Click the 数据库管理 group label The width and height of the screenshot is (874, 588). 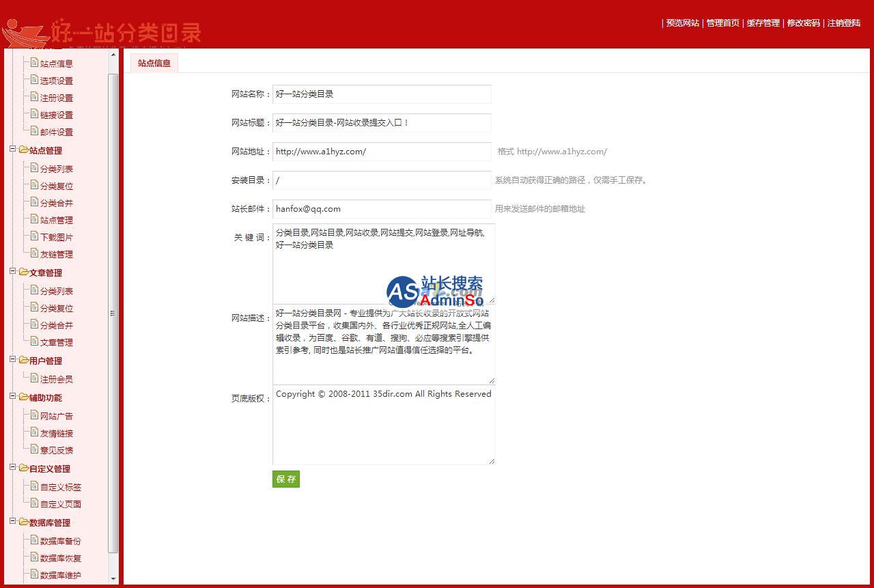tap(50, 522)
